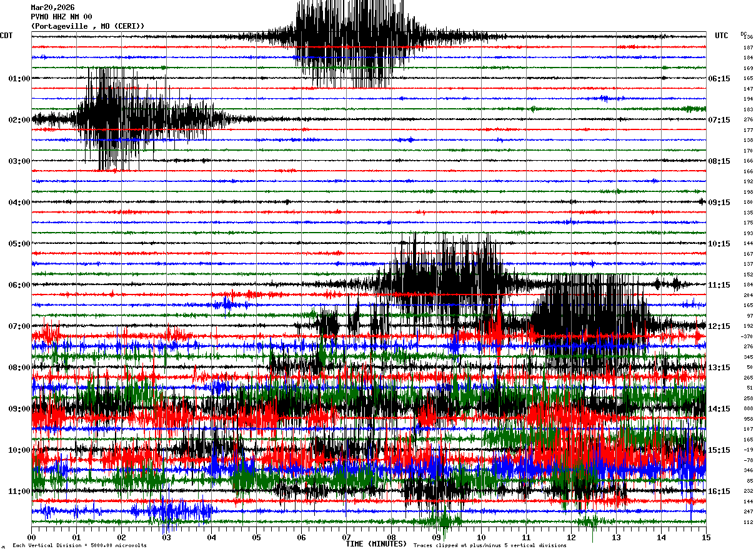756x554 pixels.
Task: Click the 'UTC' time zone label
Action: [722, 36]
